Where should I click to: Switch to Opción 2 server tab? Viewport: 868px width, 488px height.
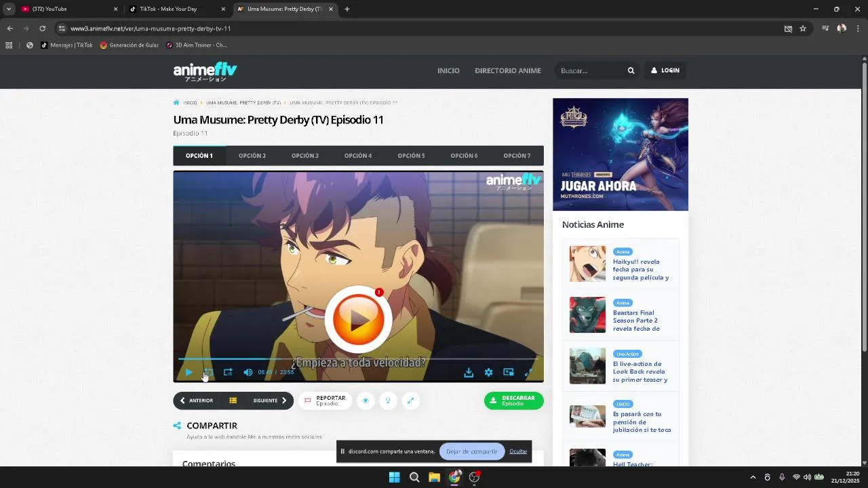click(252, 156)
